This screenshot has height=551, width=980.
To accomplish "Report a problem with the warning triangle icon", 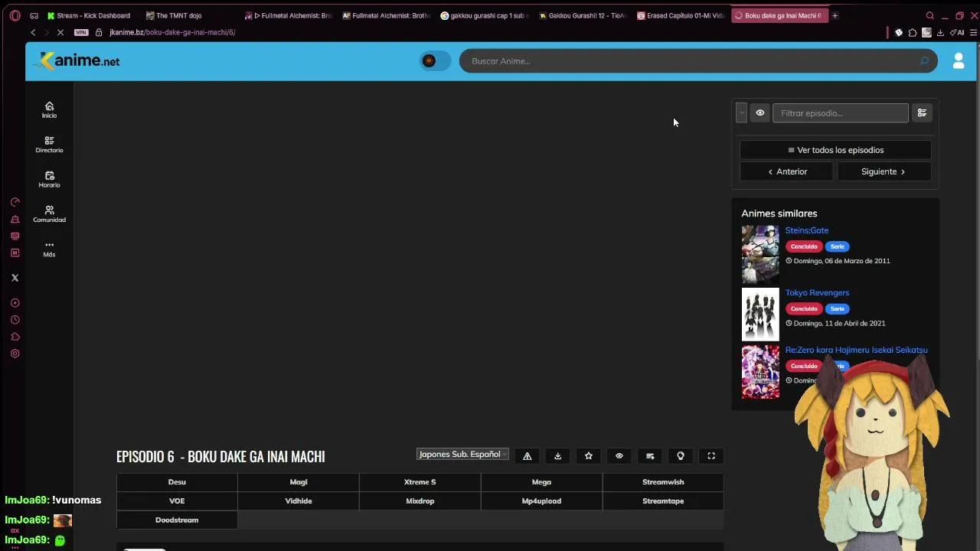I will point(528,456).
